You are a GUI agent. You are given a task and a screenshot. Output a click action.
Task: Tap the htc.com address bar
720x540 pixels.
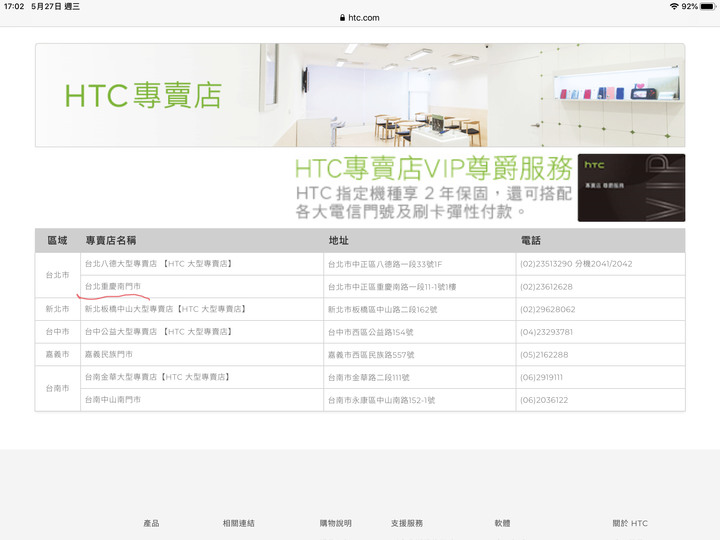point(360,18)
